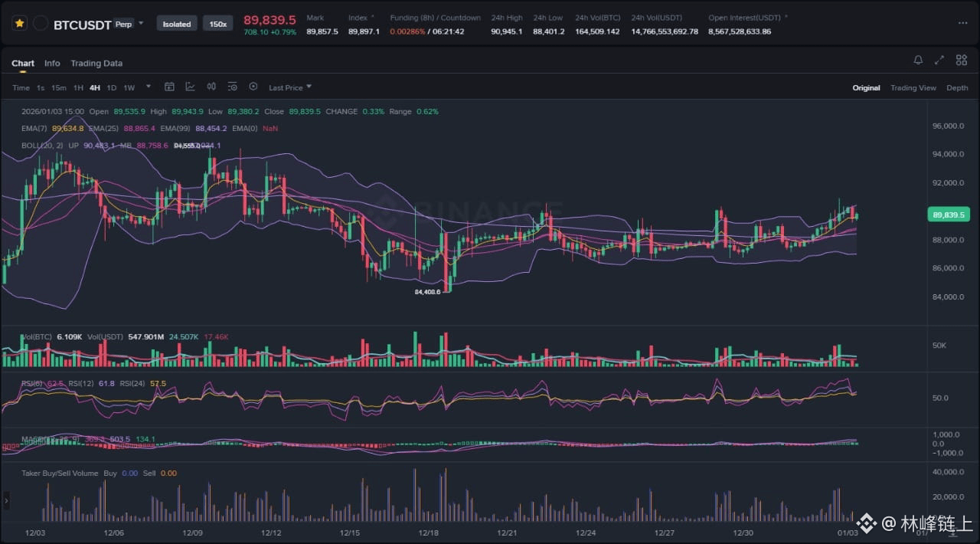Select the 4H interval

pos(95,88)
